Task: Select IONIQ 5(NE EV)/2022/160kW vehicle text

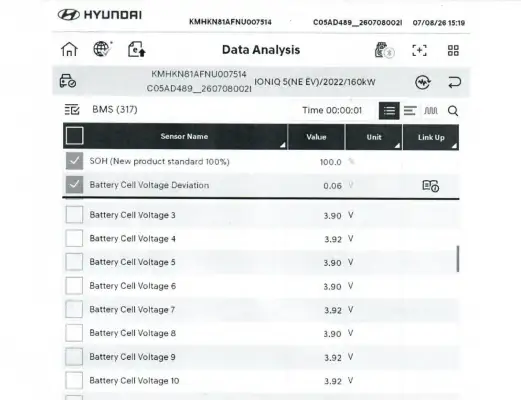Action: 315,82
